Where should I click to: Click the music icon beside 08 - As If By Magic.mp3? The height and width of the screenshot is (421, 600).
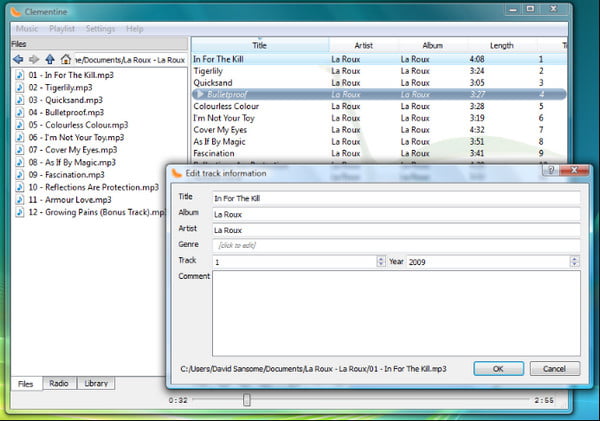pyautogui.click(x=20, y=162)
